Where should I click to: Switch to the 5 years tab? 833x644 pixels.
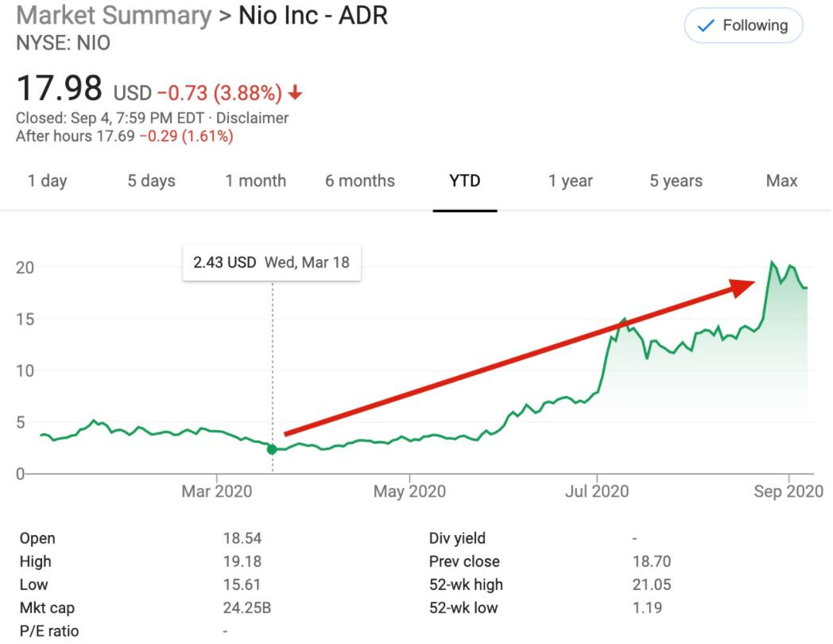[676, 180]
